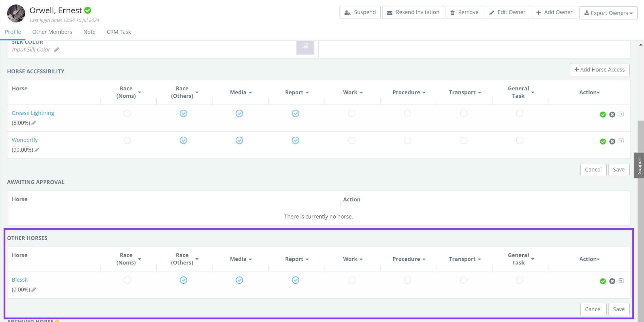
Task: Click the pencil icon beside Input Silk Color
Action: (x=56, y=50)
